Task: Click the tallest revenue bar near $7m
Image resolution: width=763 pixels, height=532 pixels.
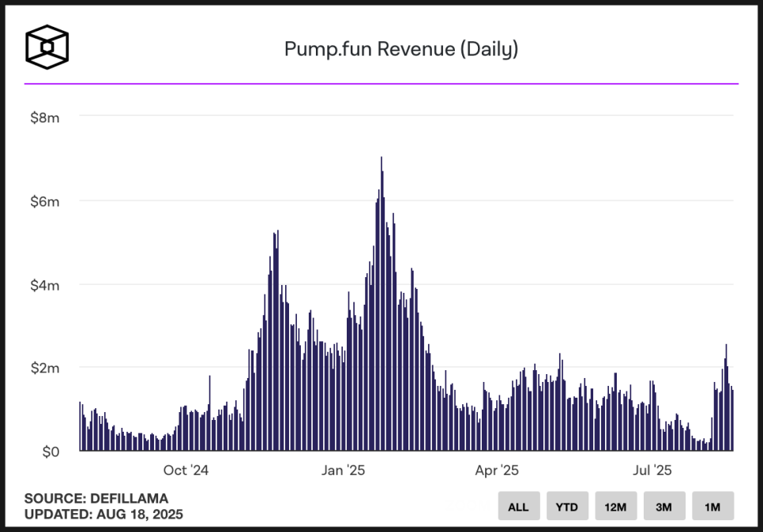Action: (x=381, y=303)
